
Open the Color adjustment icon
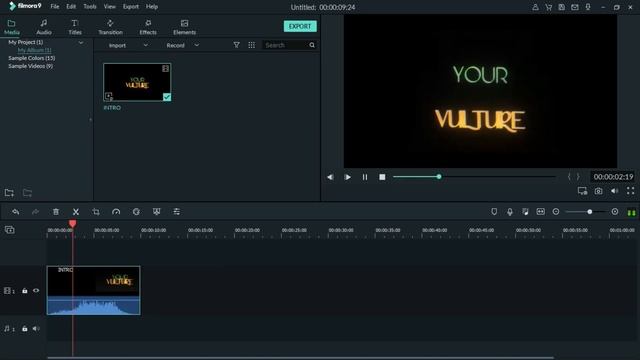click(x=136, y=211)
